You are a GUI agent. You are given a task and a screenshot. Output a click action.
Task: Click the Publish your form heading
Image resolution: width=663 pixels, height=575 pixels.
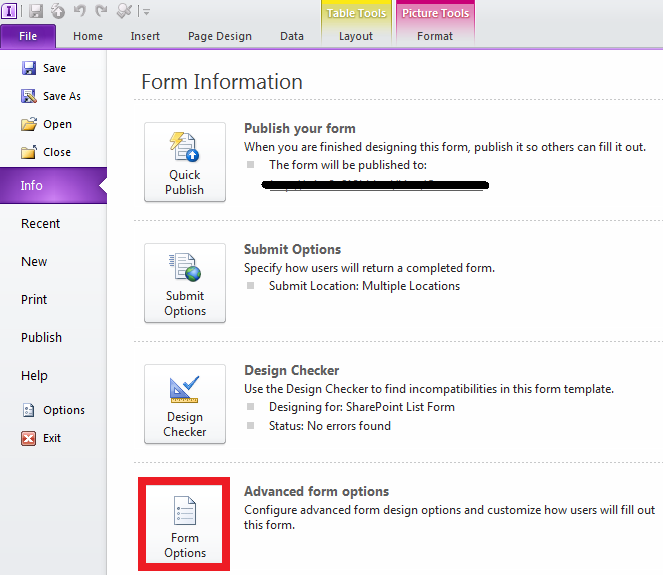(x=300, y=129)
